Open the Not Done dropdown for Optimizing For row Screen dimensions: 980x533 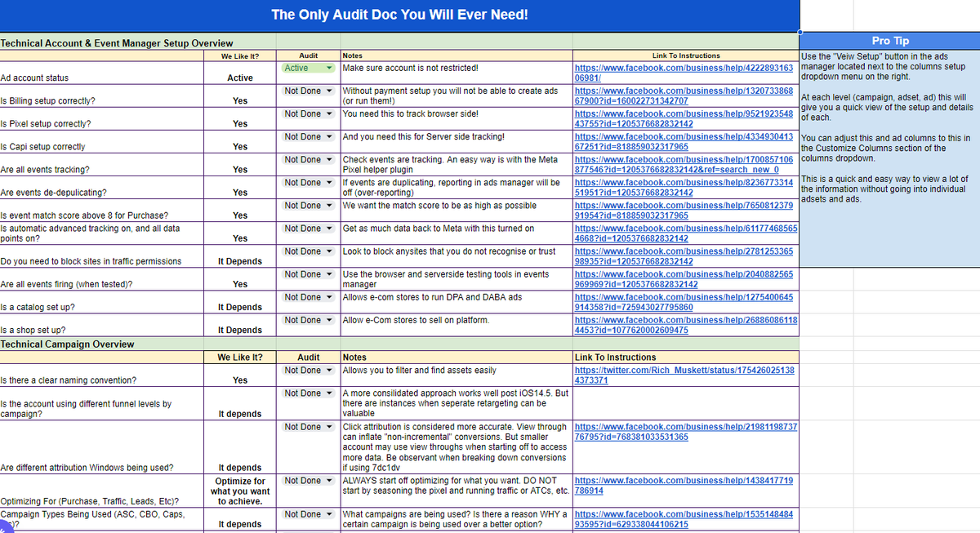coord(309,480)
